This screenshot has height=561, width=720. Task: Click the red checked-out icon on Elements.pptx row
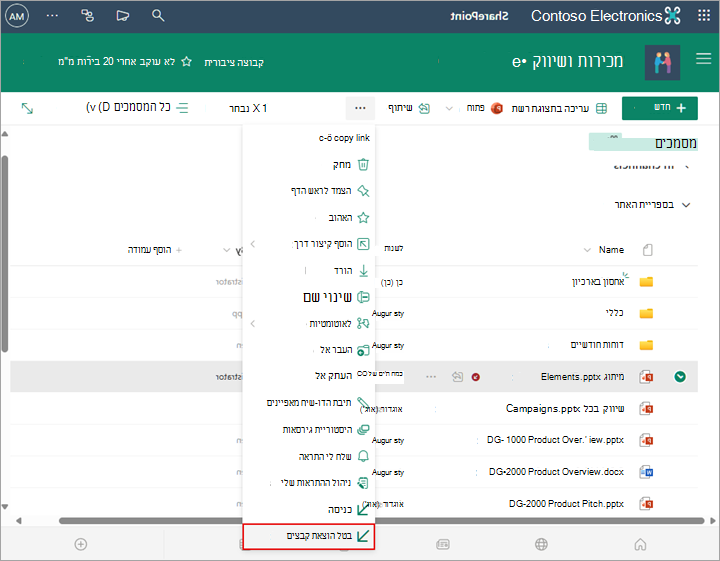tap(476, 377)
